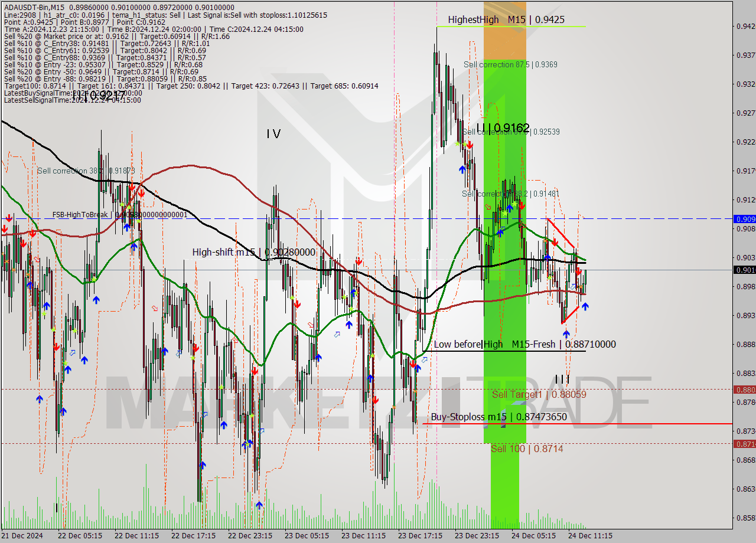Click the '21 Dec 2024' time axis label

pyautogui.click(x=22, y=536)
